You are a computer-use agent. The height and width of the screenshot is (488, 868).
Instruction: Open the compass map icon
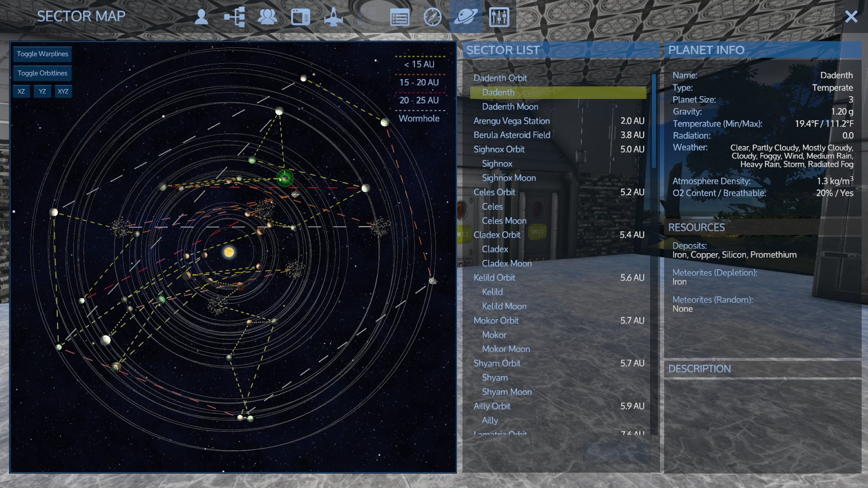433,17
